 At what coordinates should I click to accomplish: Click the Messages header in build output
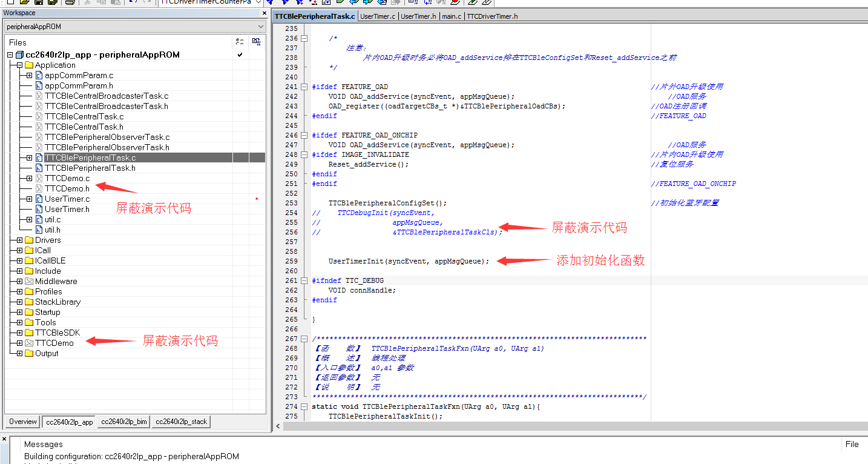point(44,444)
